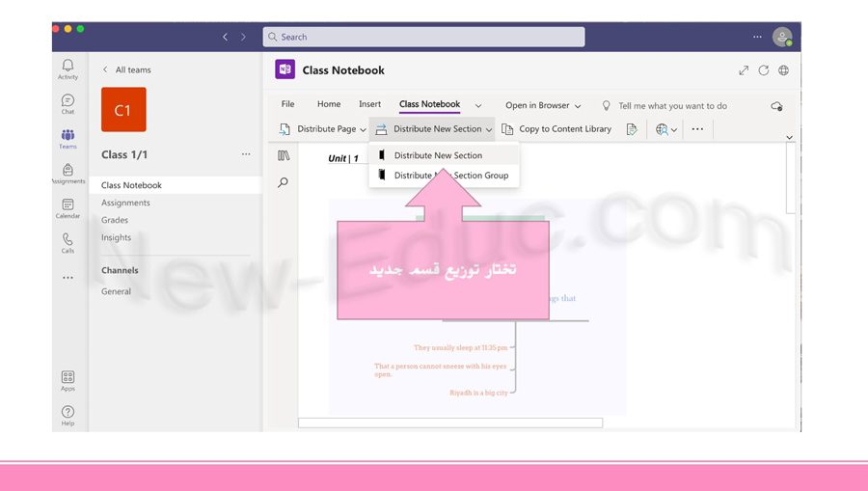Click the OneNote Class Notebook logo
This screenshot has width=868, height=491.
point(285,69)
